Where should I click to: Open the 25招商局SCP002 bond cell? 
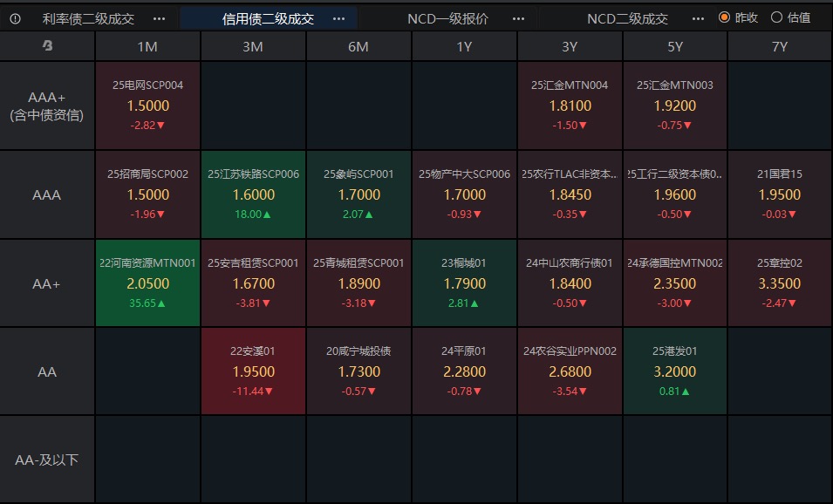tap(147, 195)
